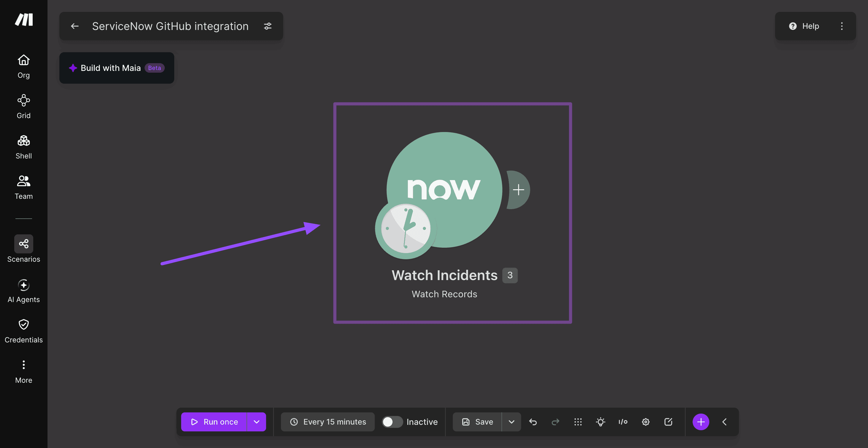Add a module with purple plus
Image resolution: width=868 pixels, height=448 pixels.
click(x=701, y=422)
